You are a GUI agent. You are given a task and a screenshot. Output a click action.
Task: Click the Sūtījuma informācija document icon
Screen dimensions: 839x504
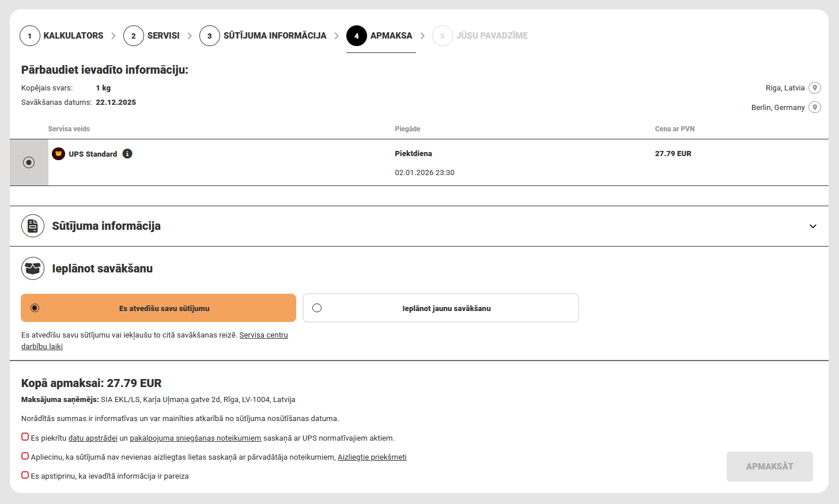(x=33, y=226)
